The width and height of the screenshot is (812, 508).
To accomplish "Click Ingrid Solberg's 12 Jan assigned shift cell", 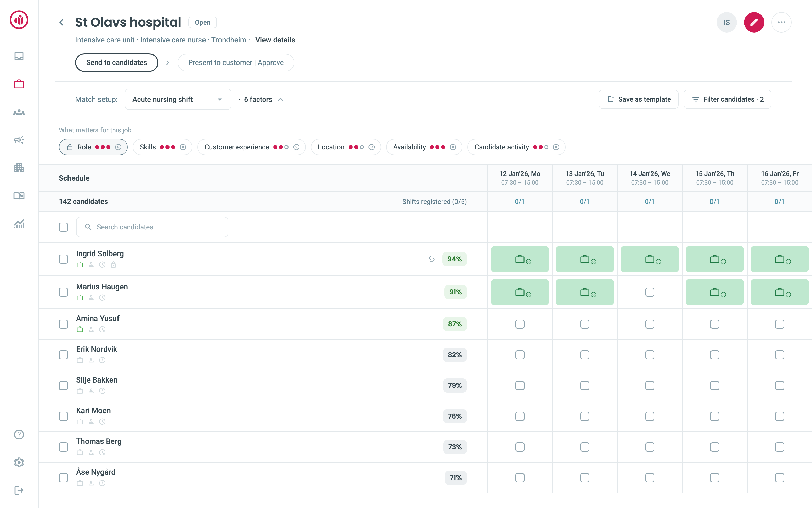I will (x=520, y=259).
